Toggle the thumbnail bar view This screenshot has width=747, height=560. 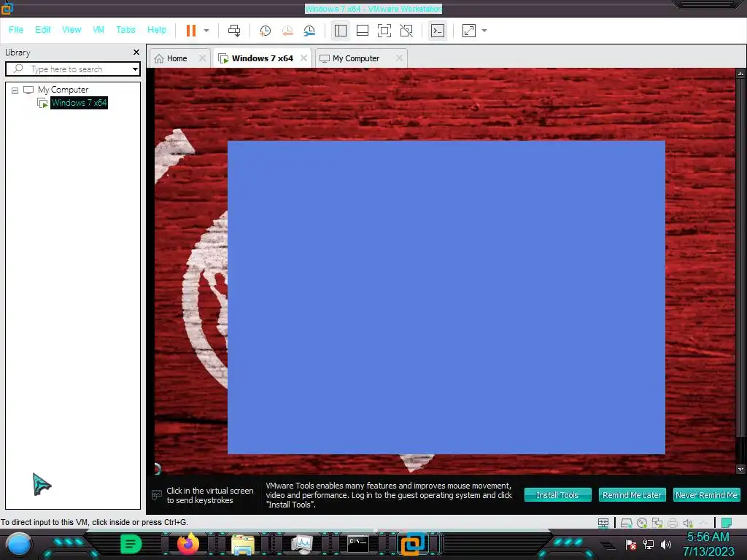(x=363, y=31)
